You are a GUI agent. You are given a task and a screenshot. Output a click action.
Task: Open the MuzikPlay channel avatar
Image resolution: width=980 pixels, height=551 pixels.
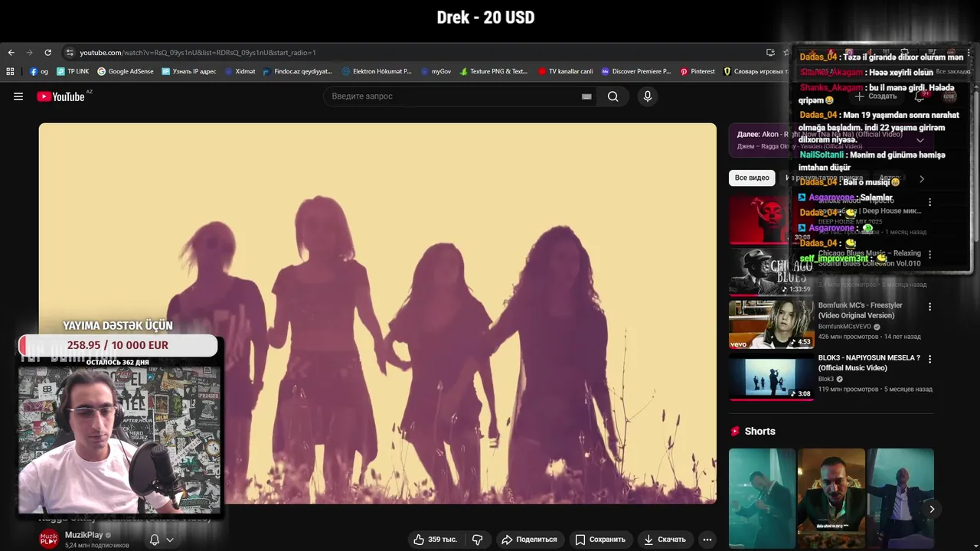click(49, 540)
